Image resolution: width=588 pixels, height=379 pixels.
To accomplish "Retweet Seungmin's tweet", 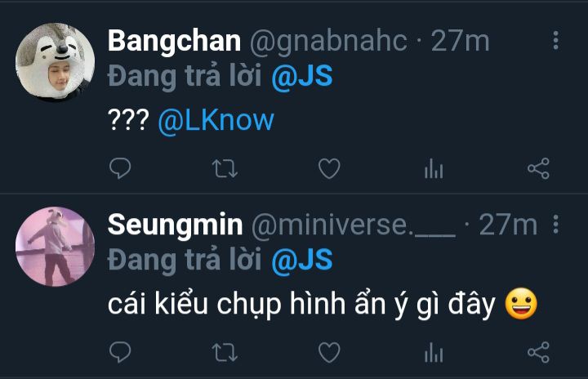I will click(225, 352).
